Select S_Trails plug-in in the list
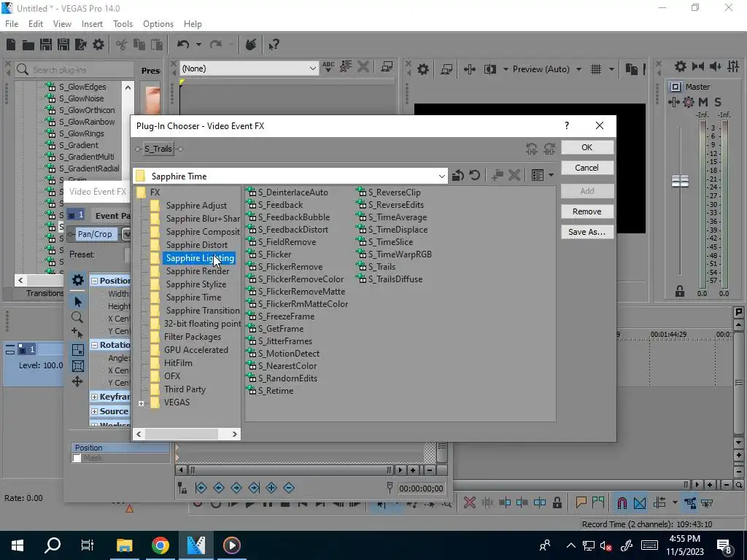Viewport: 747px width, 560px height. [382, 267]
